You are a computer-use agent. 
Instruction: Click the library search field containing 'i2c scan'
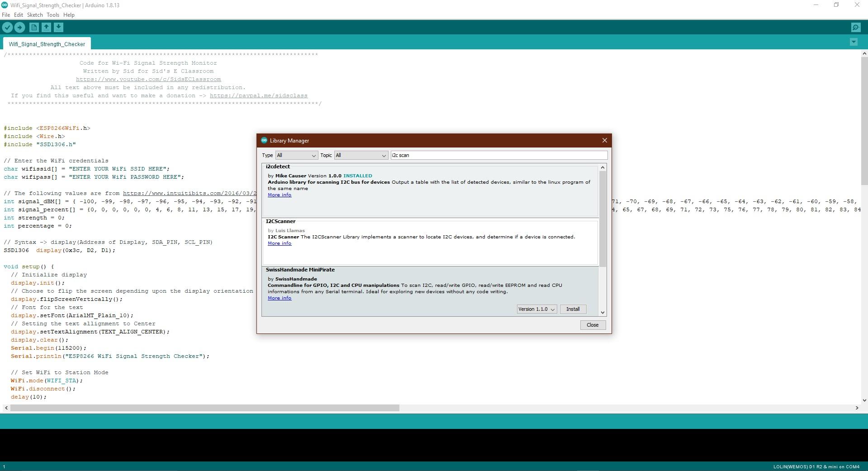tap(499, 155)
